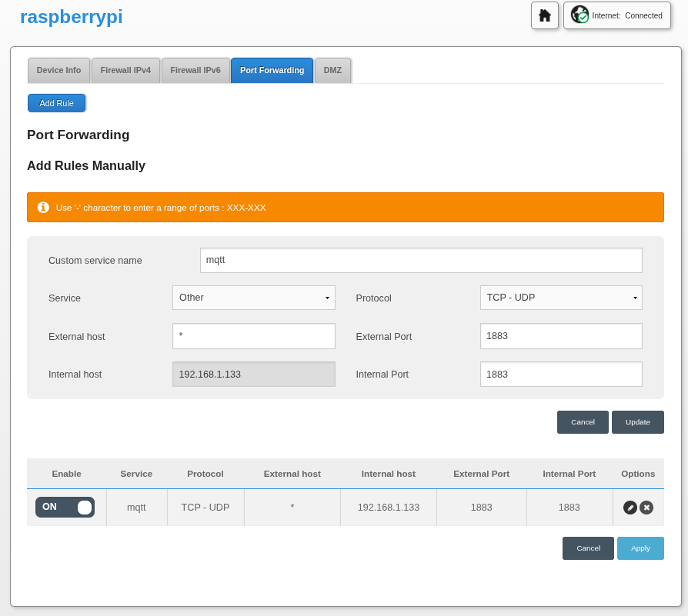Screen dimensions: 688x616
Task: Focus the External Port input field
Action: tap(561, 336)
